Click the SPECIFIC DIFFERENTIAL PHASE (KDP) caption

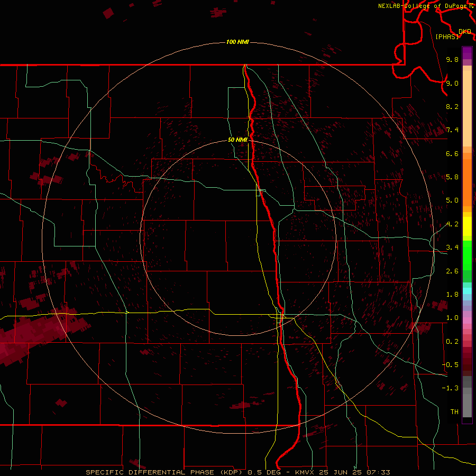pos(164,472)
